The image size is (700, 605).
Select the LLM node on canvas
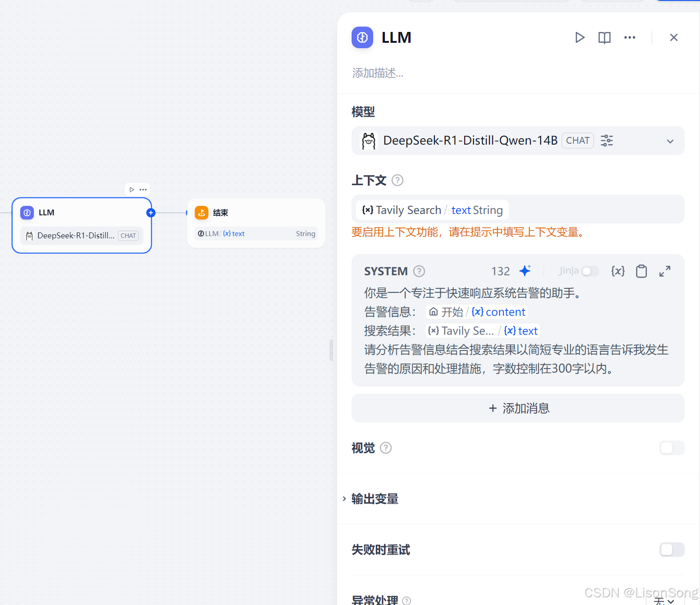[81, 225]
